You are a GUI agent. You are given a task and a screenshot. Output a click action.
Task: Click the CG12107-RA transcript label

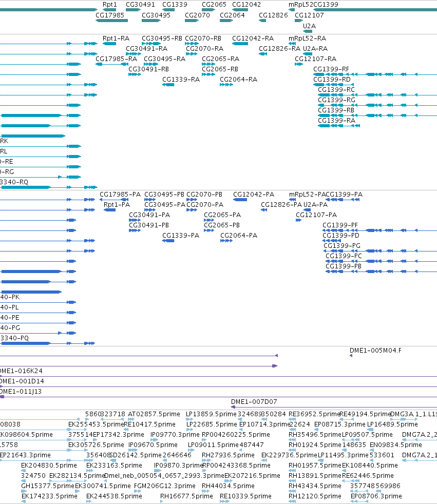(316, 59)
